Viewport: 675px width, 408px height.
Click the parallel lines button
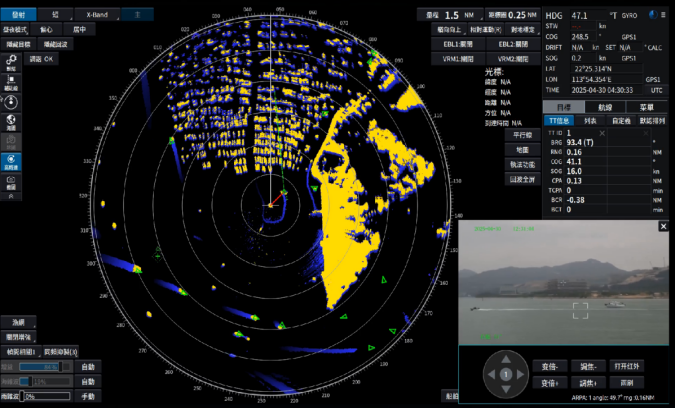(x=523, y=135)
